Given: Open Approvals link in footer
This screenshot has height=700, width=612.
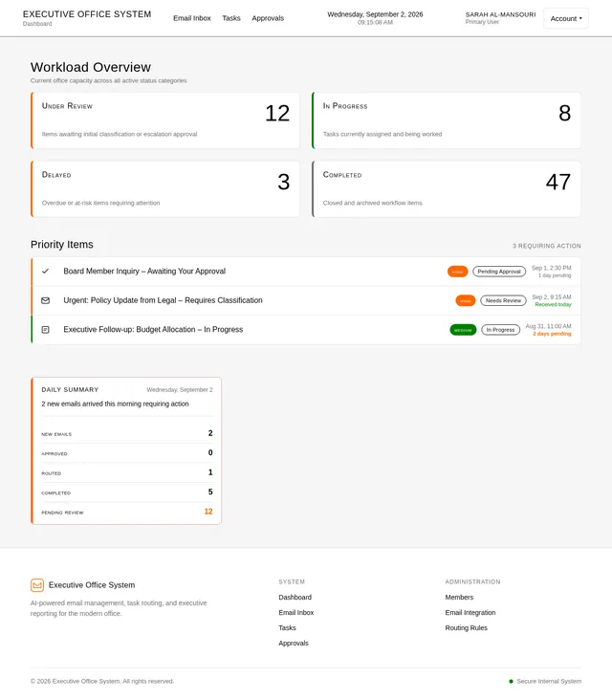Looking at the screenshot, I should pyautogui.click(x=294, y=644).
